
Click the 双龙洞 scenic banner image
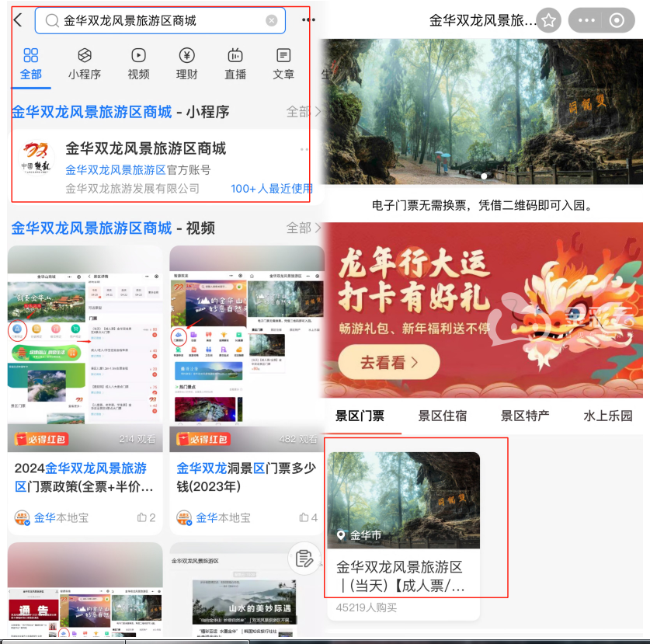tap(484, 112)
